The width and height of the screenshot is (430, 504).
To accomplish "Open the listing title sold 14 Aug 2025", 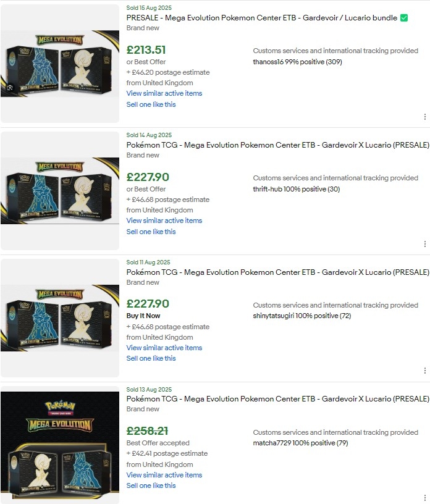I will click(x=277, y=145).
